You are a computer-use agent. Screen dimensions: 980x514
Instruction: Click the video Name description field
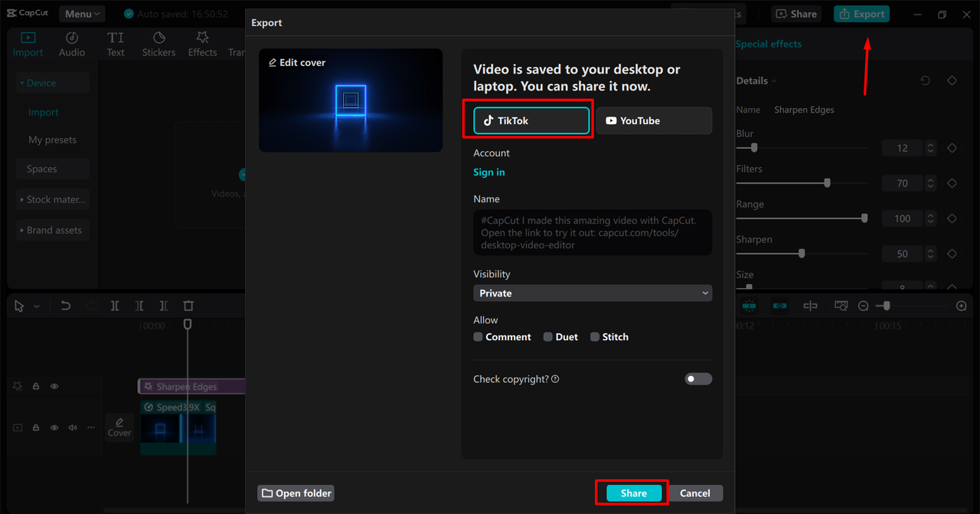[593, 232]
